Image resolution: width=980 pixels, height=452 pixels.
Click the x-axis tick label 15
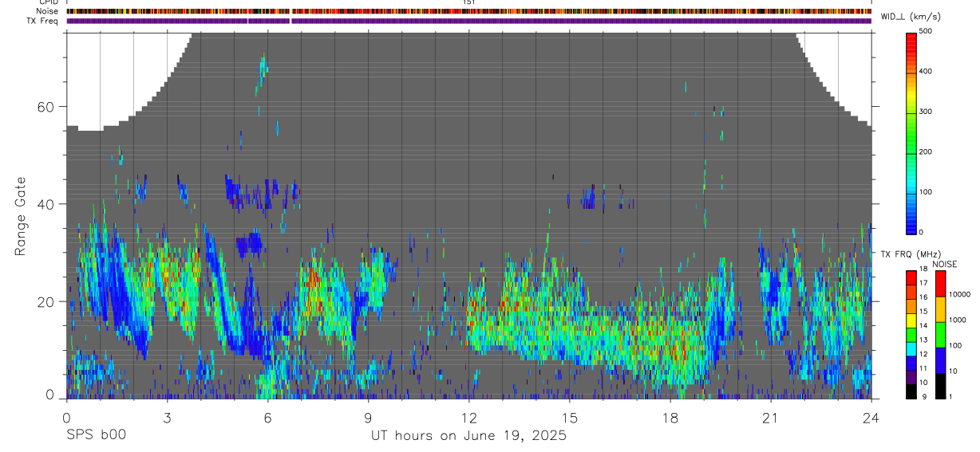pos(570,417)
